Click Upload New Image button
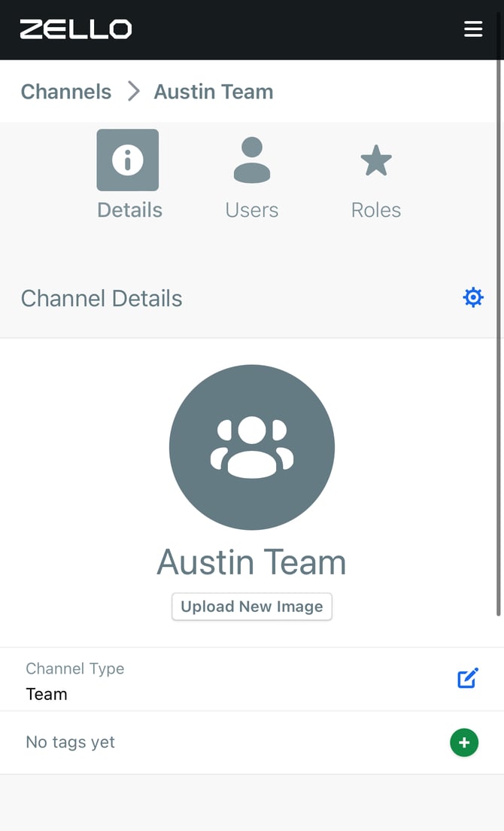This screenshot has height=831, width=504. pyautogui.click(x=252, y=606)
